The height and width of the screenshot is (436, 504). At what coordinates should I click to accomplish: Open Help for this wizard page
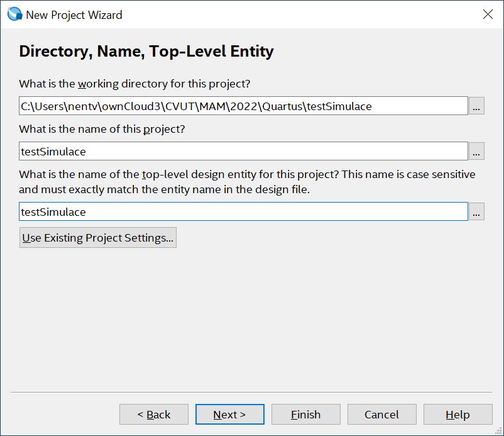click(457, 414)
